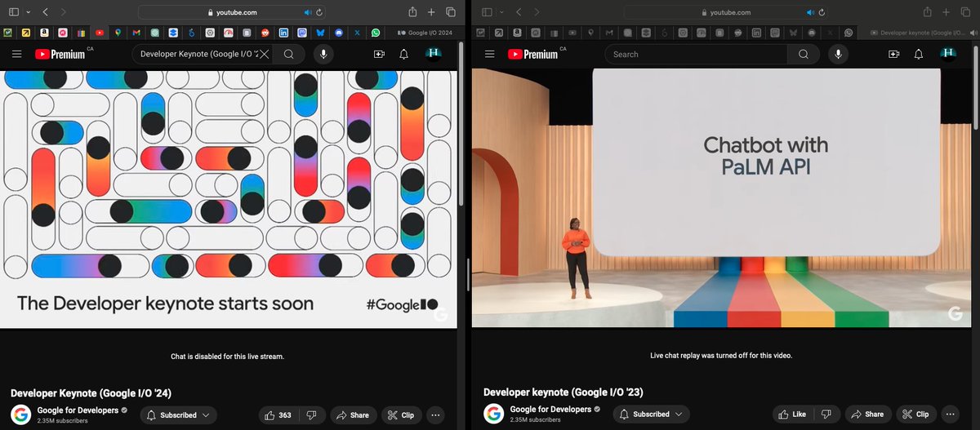Go back in left Safari window
The image size is (980, 430).
click(46, 12)
